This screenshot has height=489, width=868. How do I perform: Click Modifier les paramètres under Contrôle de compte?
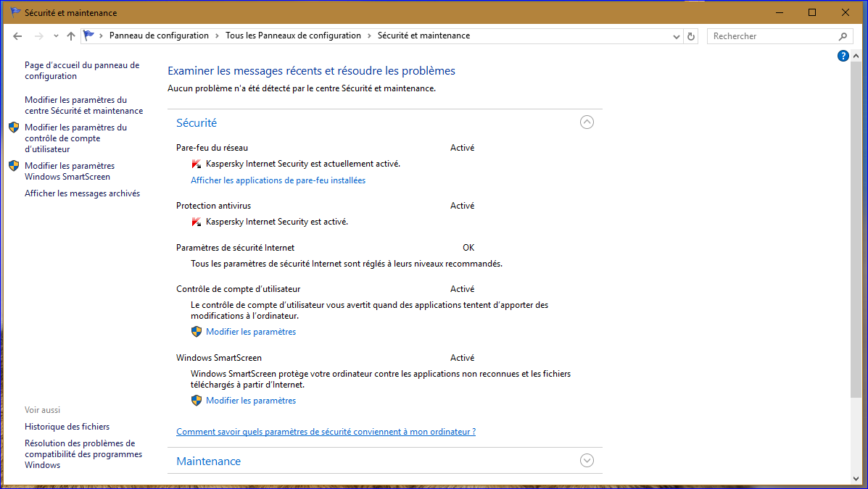[x=251, y=332]
